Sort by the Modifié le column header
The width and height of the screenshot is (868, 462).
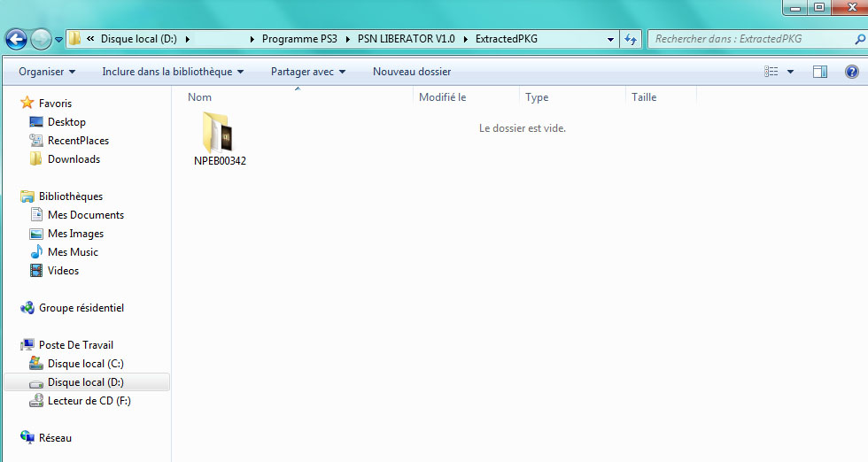click(443, 97)
